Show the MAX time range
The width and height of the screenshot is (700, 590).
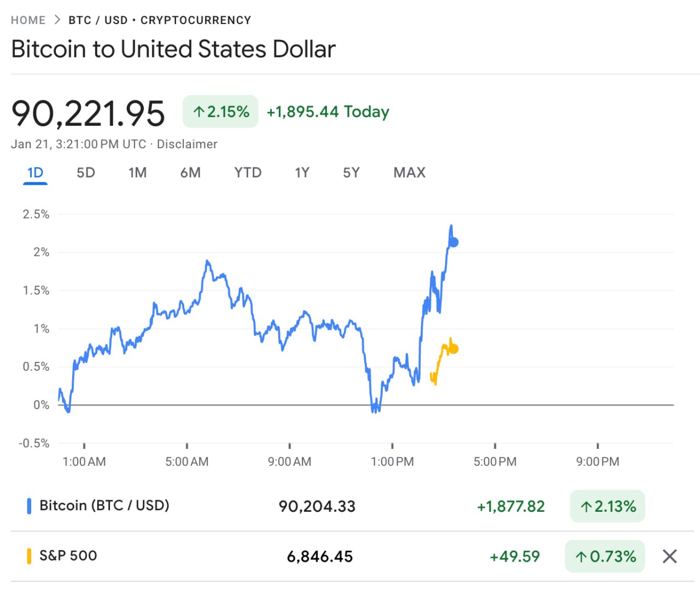[x=409, y=173]
